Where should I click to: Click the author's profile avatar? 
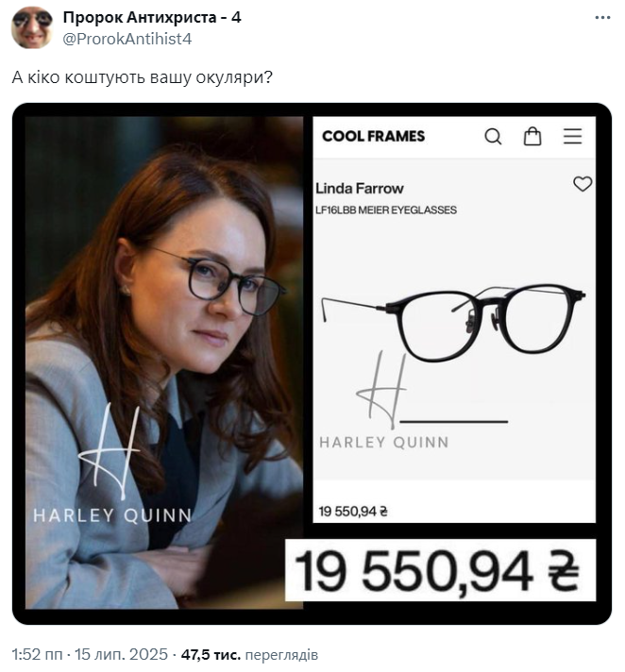click(x=32, y=27)
